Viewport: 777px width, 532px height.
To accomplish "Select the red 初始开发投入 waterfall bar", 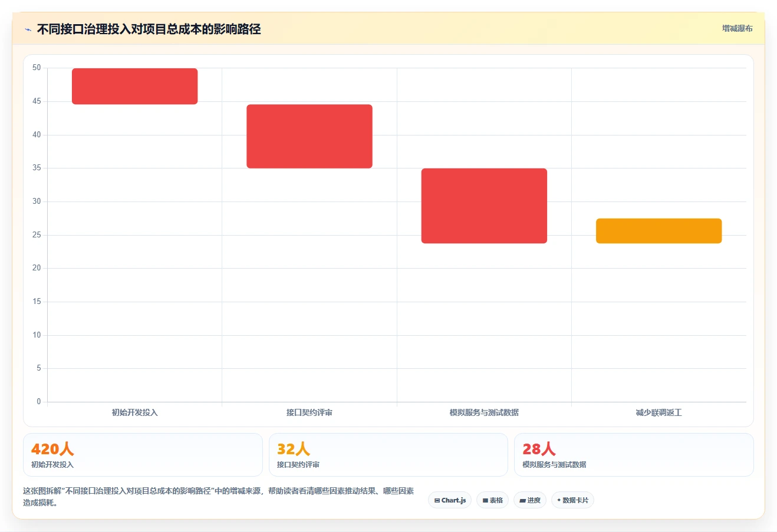I will click(134, 86).
